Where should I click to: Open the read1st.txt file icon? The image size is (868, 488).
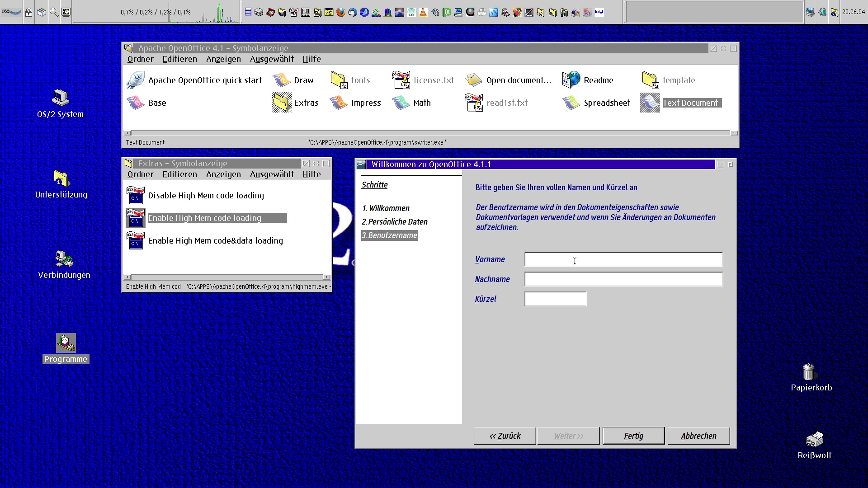click(474, 103)
